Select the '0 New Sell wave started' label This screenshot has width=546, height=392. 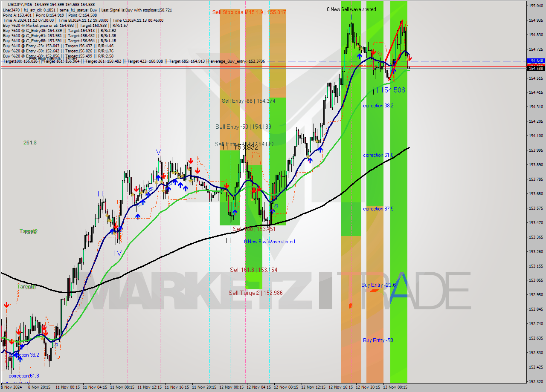tap(351, 9)
